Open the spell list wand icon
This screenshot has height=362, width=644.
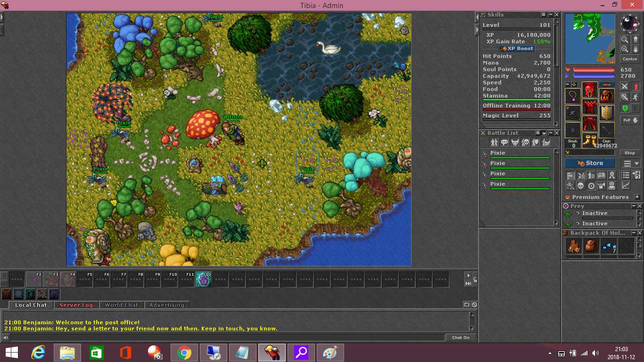570,185
